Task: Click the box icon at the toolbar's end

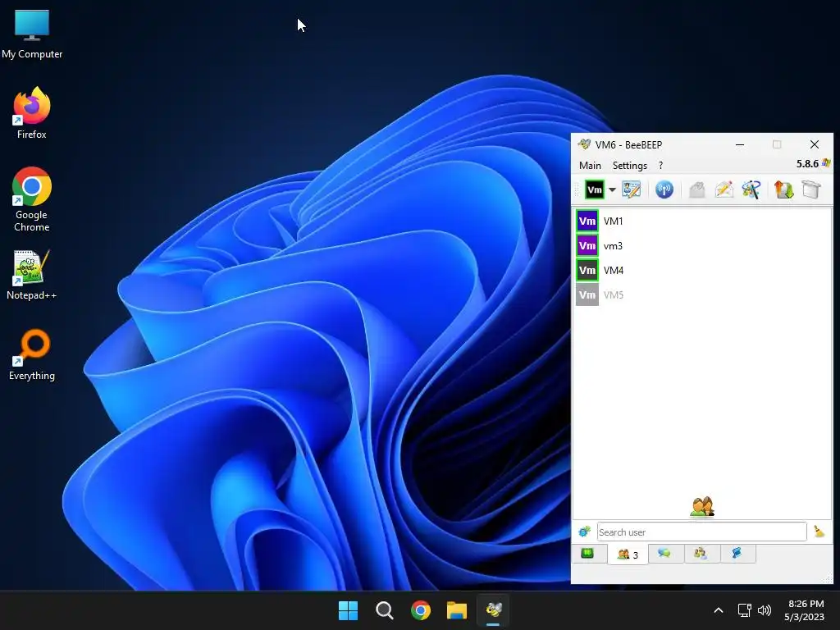Action: click(811, 189)
